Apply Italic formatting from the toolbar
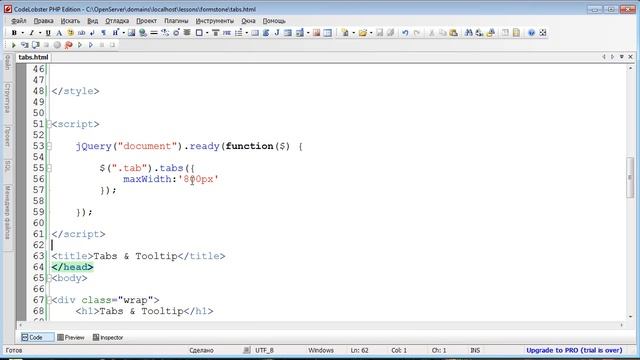The width and height of the screenshot is (640, 360). (x=31, y=33)
